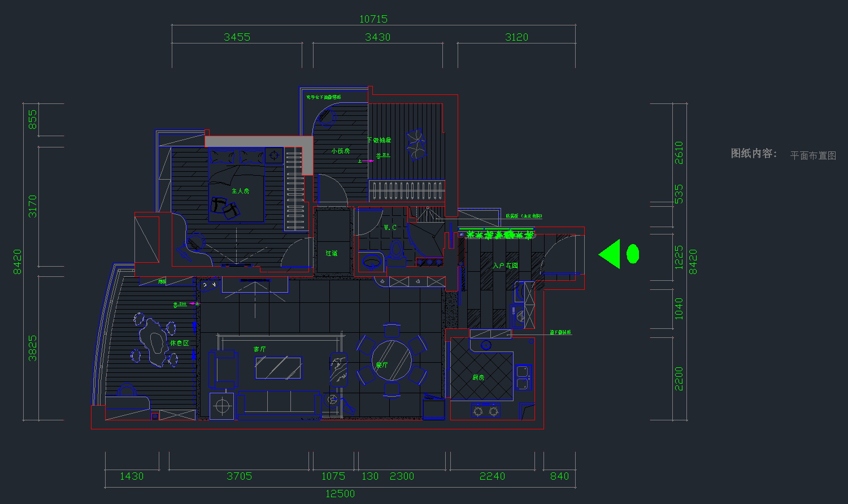Select the 12500 bottom overall dimension text
The height and width of the screenshot is (504, 848).
340,494
